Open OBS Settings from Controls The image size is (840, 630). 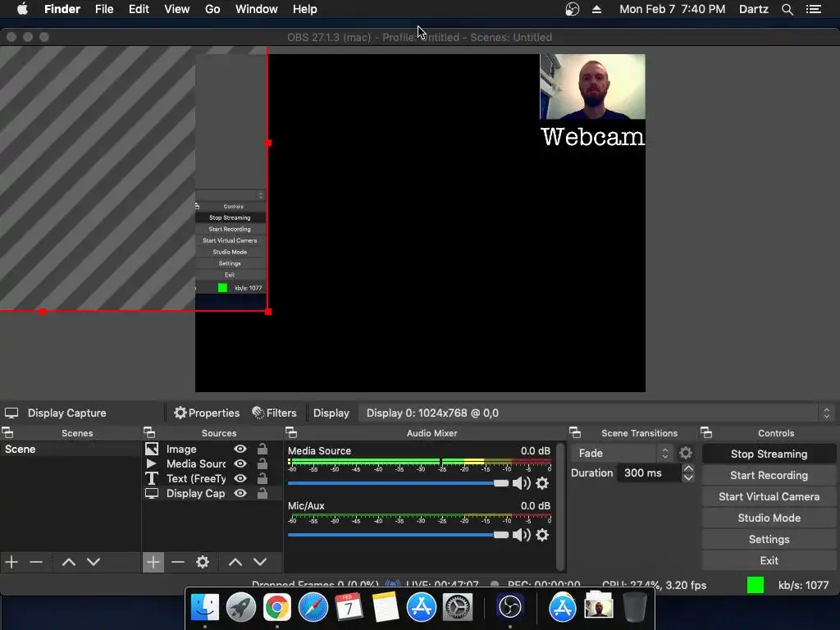point(769,540)
